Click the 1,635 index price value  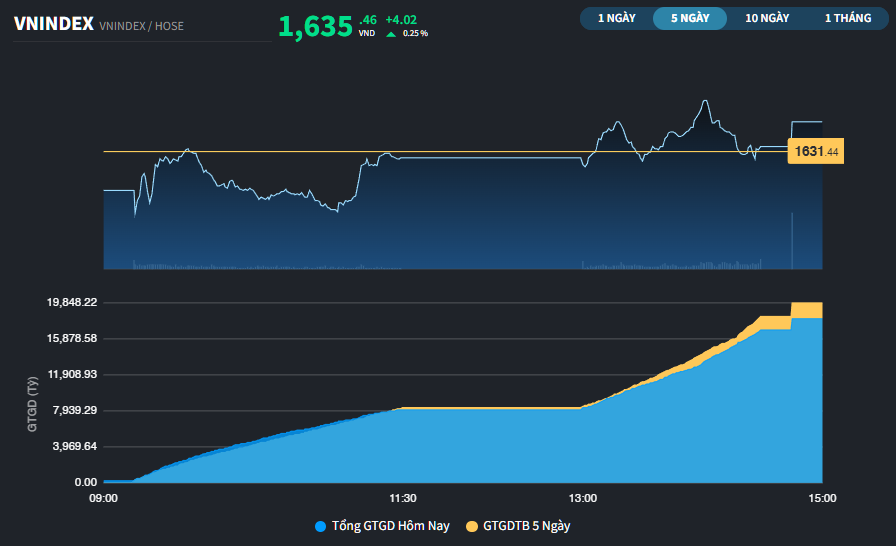(315, 27)
